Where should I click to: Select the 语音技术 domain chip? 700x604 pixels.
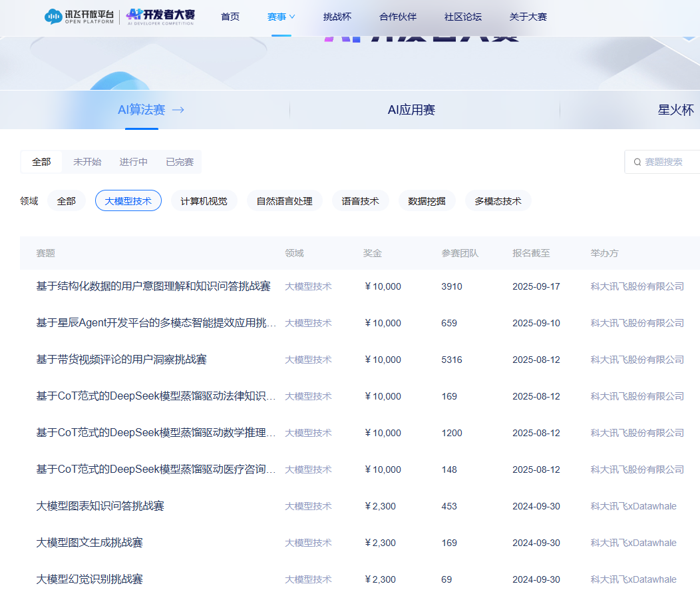point(360,201)
